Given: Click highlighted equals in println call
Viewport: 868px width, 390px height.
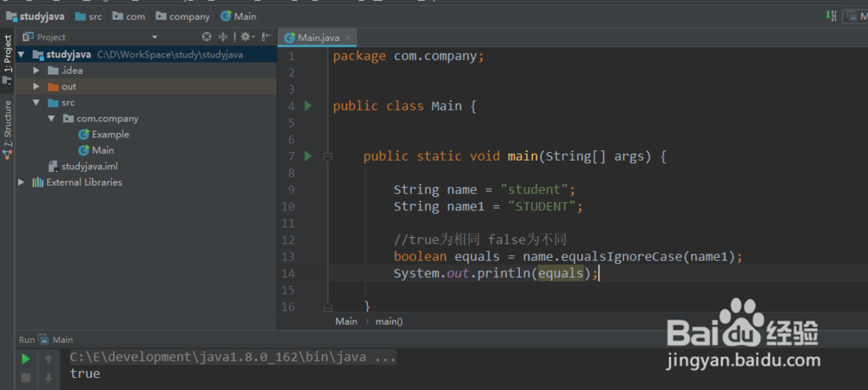Looking at the screenshot, I should pos(561,273).
